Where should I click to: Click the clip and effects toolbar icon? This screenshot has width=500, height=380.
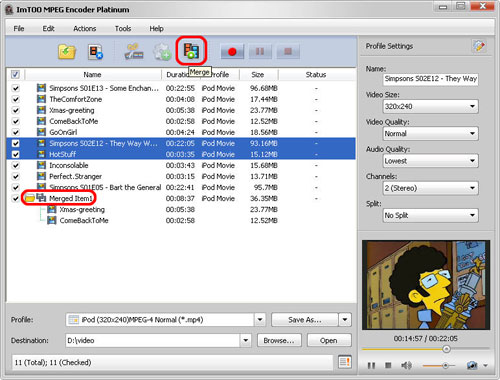click(x=134, y=52)
